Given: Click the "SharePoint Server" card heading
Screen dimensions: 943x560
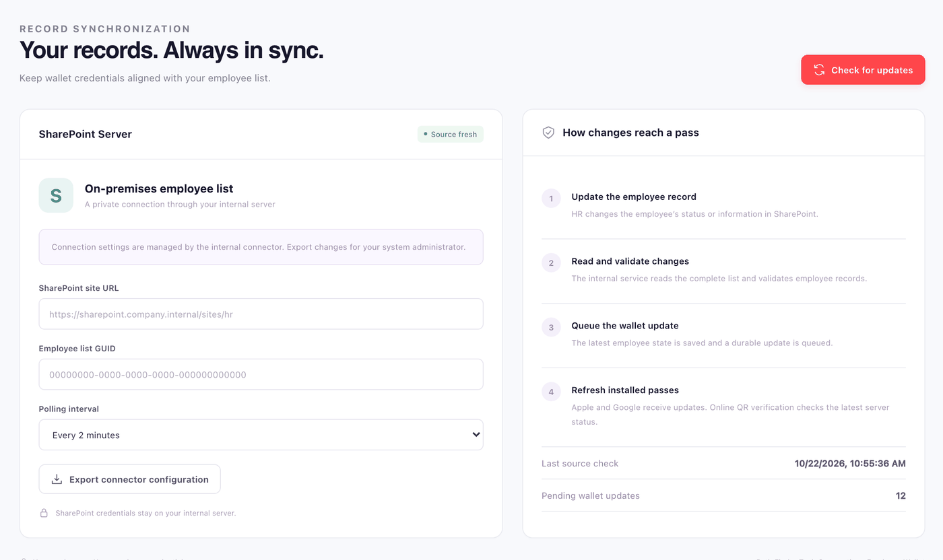Looking at the screenshot, I should pos(86,134).
